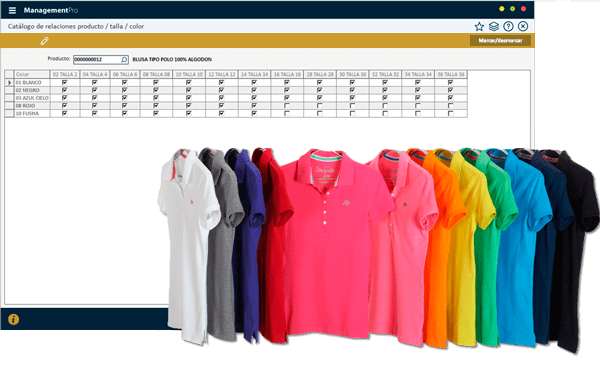Select row header of 02 NEGRO row

[x=9, y=90]
